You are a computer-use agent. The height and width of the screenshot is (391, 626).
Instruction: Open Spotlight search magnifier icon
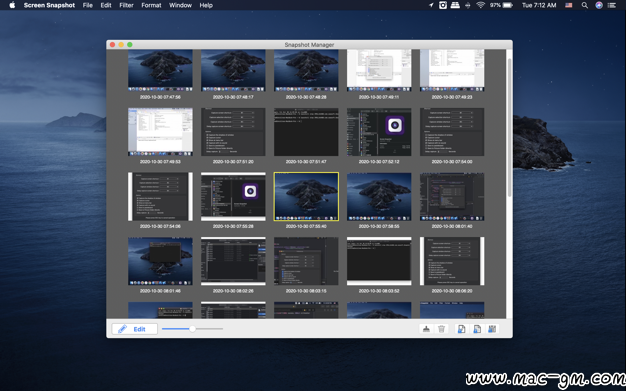click(584, 5)
